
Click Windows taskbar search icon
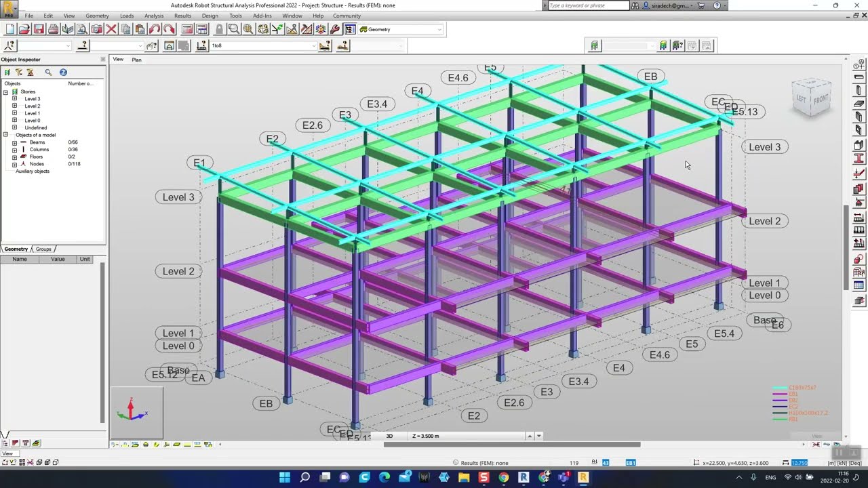point(304,477)
